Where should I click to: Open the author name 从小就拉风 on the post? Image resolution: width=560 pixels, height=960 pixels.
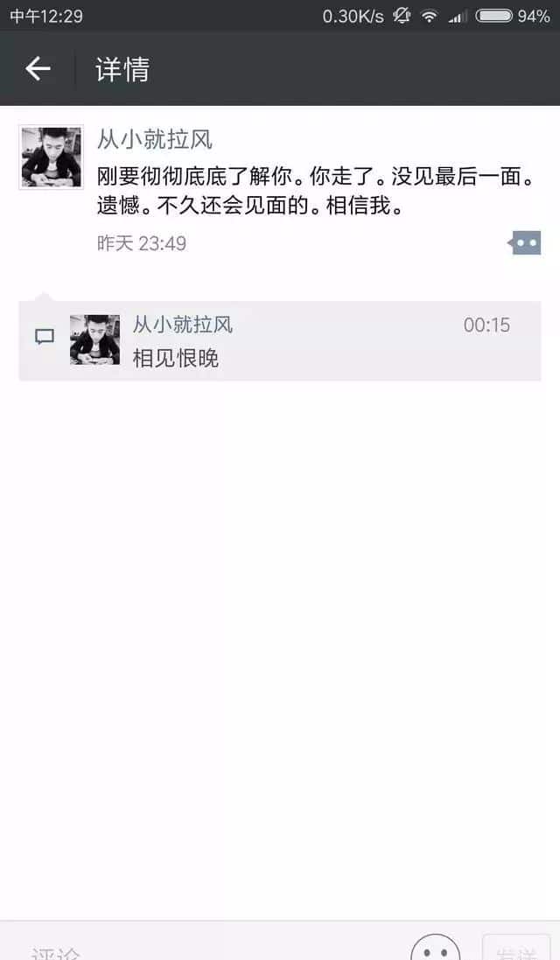155,140
